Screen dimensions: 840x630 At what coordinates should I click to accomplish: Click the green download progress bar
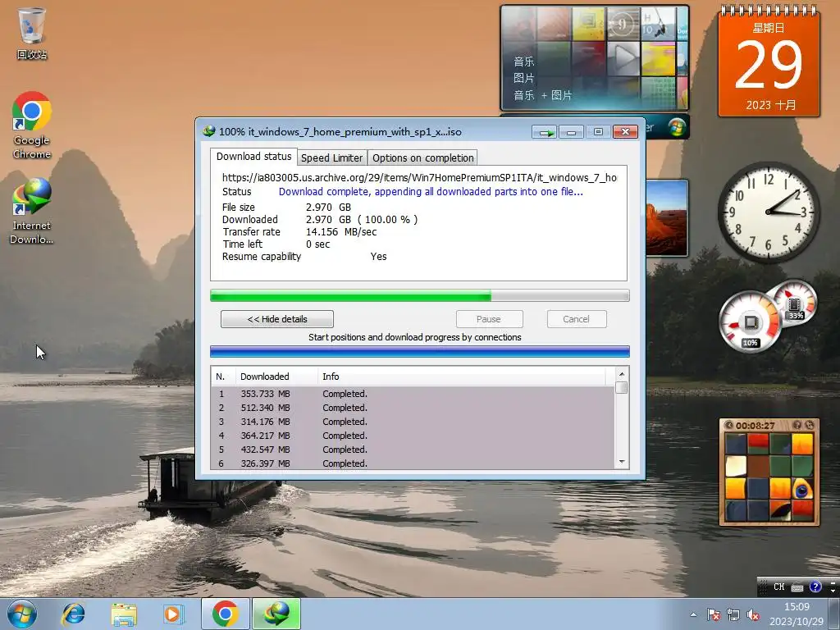[419, 295]
